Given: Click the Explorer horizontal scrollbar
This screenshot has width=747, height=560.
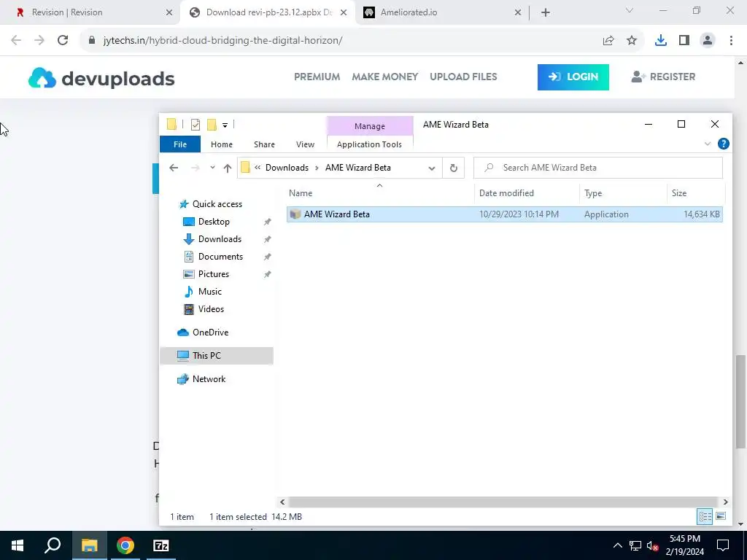Looking at the screenshot, I should click(503, 502).
